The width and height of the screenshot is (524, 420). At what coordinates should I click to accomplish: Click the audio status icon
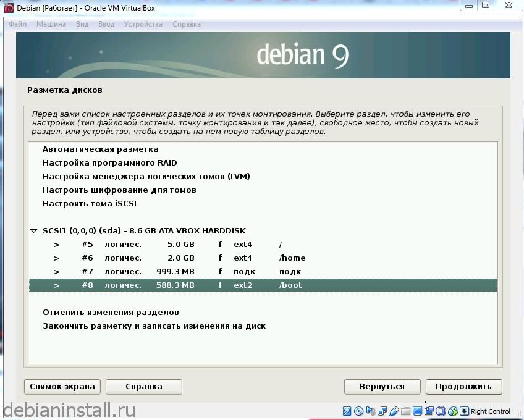371,411
